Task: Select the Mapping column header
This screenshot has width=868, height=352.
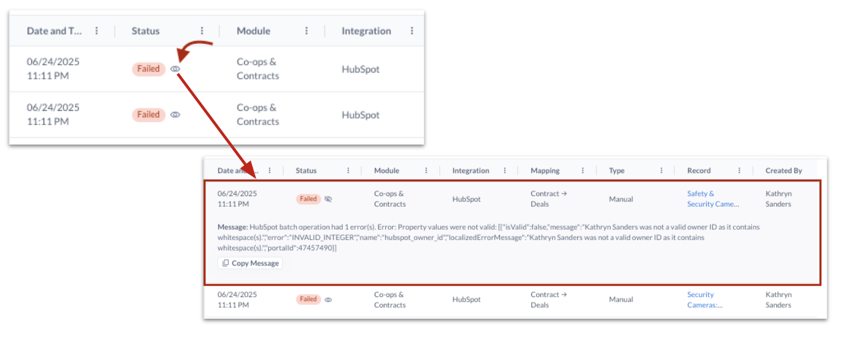Action: pos(545,171)
